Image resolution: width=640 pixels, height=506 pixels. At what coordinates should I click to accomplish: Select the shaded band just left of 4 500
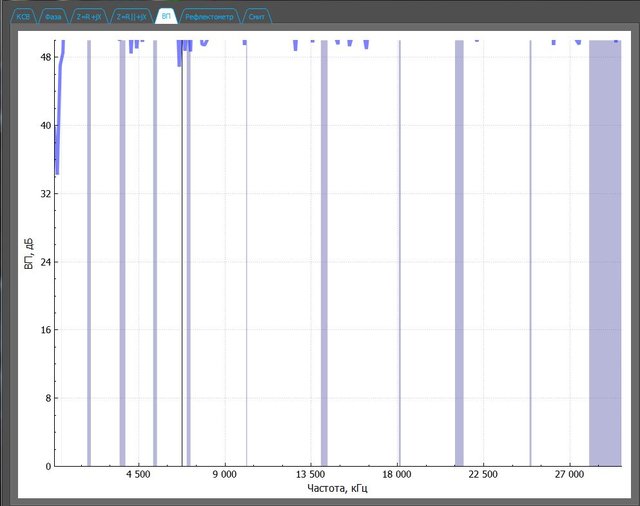122,250
